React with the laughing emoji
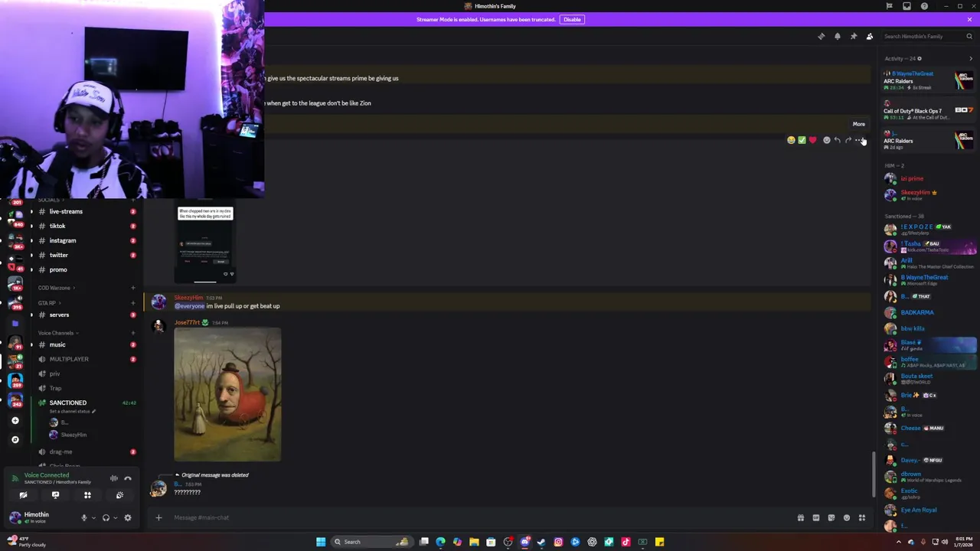 [791, 140]
